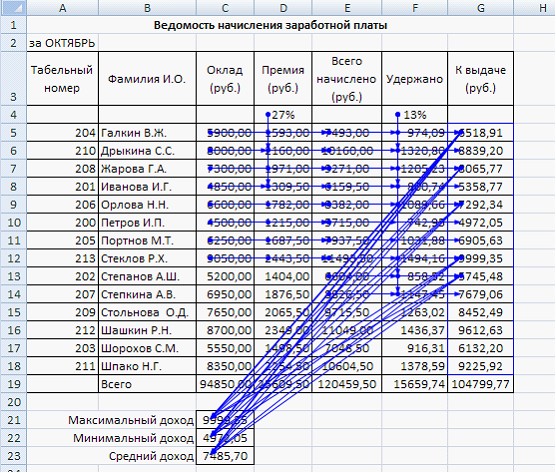Click the Select All corner button
Image resolution: width=556 pixels, height=473 pixels.
click(x=13, y=8)
